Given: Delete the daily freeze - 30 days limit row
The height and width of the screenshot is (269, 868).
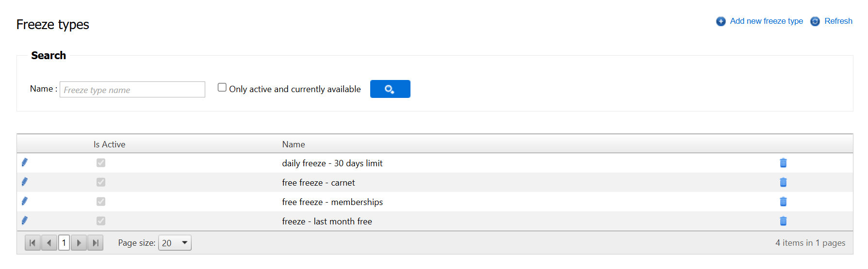Looking at the screenshot, I should 783,163.
